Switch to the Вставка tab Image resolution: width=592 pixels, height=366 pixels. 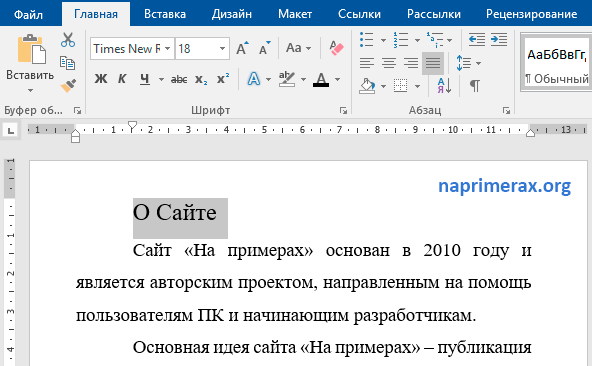click(x=165, y=14)
